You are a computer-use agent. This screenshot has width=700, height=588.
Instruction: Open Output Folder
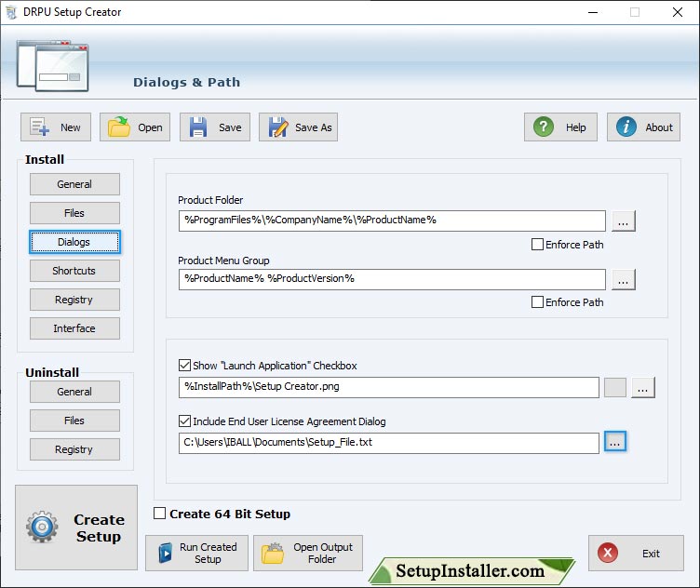pyautogui.click(x=308, y=554)
